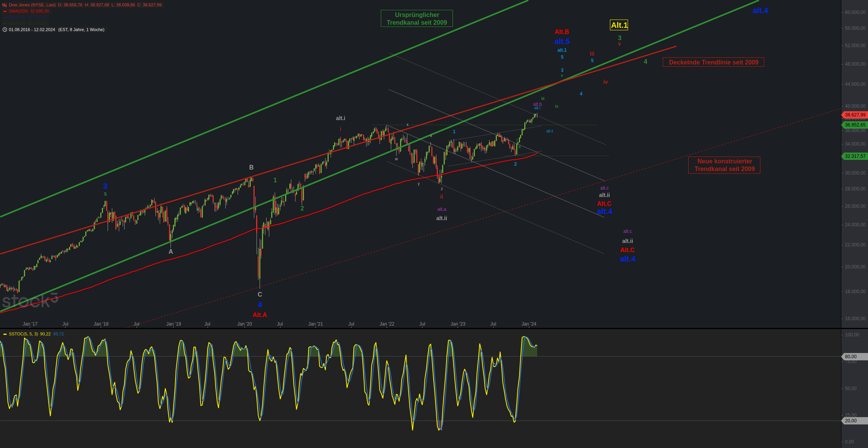Click the blue SSTOC signal value 89,72
The image size is (868, 448).
pos(59,334)
